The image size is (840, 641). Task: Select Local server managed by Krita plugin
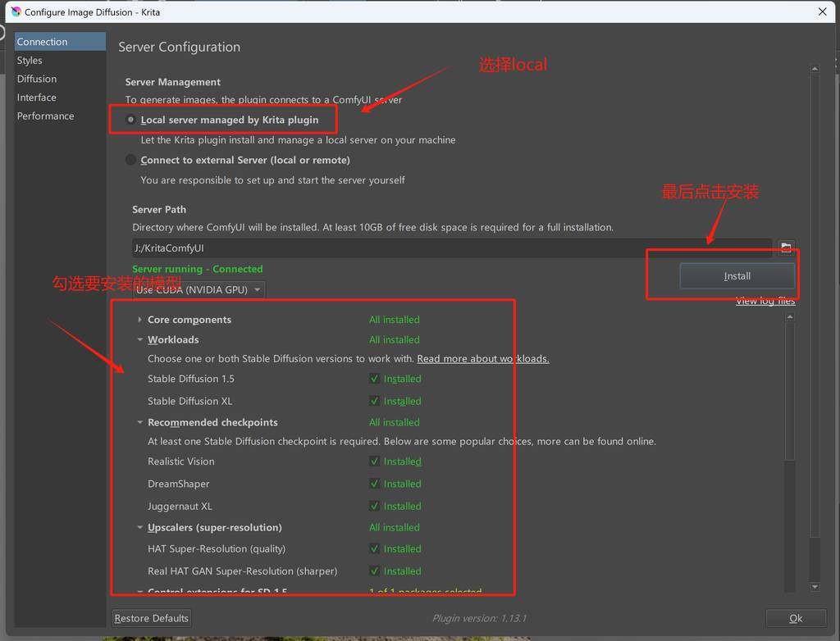coord(131,120)
